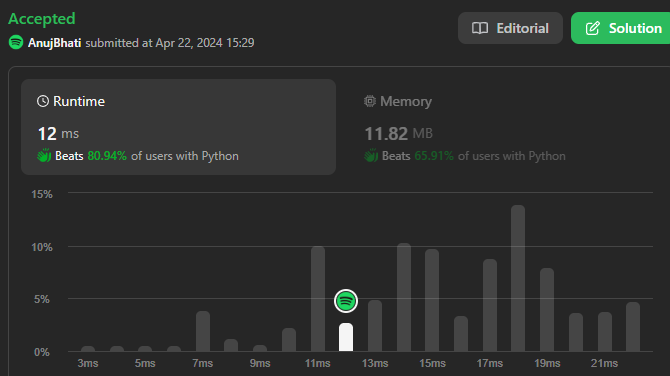This screenshot has height=376, width=670.
Task: Click the 11.82 MB memory value
Action: pos(398,133)
